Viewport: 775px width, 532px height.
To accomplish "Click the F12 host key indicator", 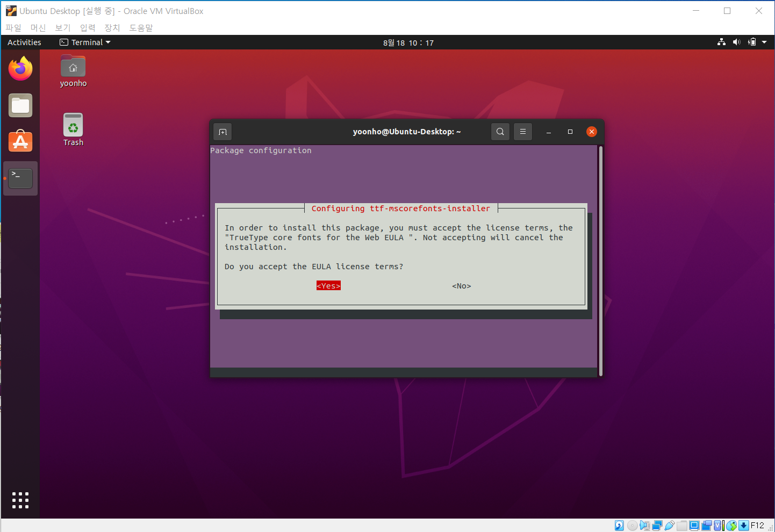I will (x=757, y=526).
